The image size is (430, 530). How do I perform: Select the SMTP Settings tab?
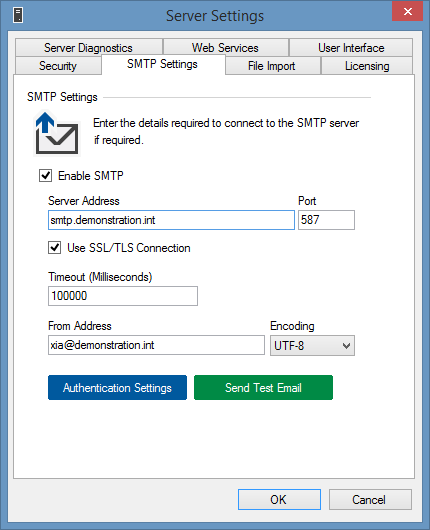[x=163, y=64]
